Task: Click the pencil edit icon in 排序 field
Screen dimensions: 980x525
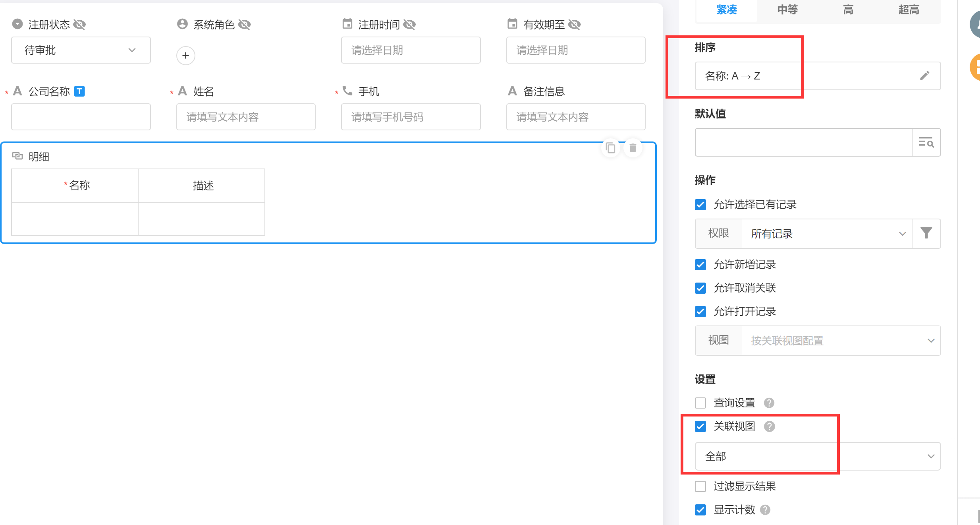Action: (924, 76)
